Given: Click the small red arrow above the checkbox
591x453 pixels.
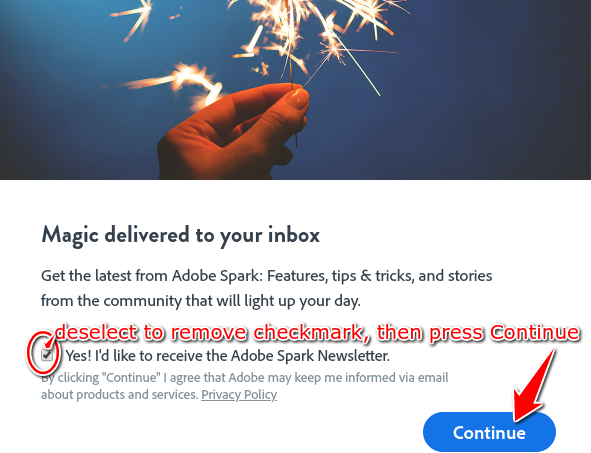Looking at the screenshot, I should tap(49, 343).
